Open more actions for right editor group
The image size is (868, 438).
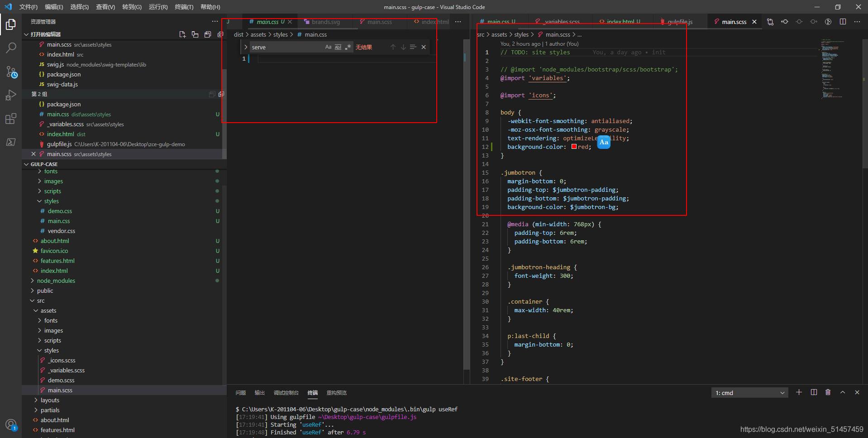click(x=857, y=22)
